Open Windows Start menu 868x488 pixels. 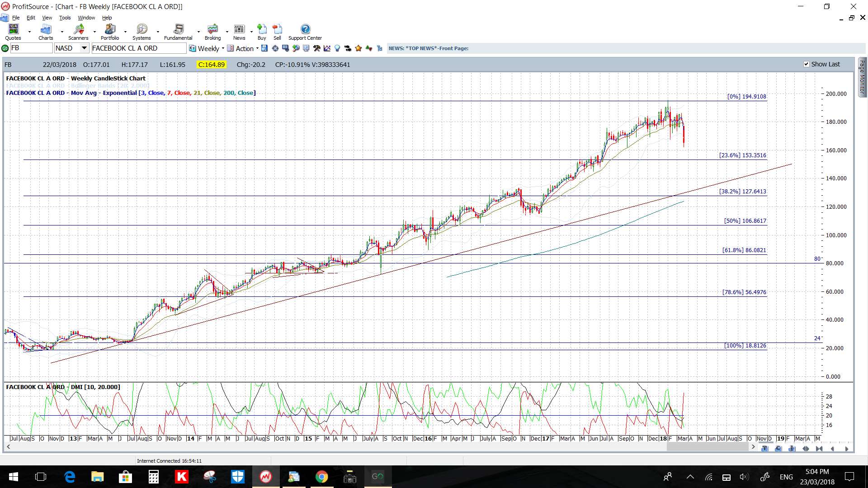click(13, 477)
